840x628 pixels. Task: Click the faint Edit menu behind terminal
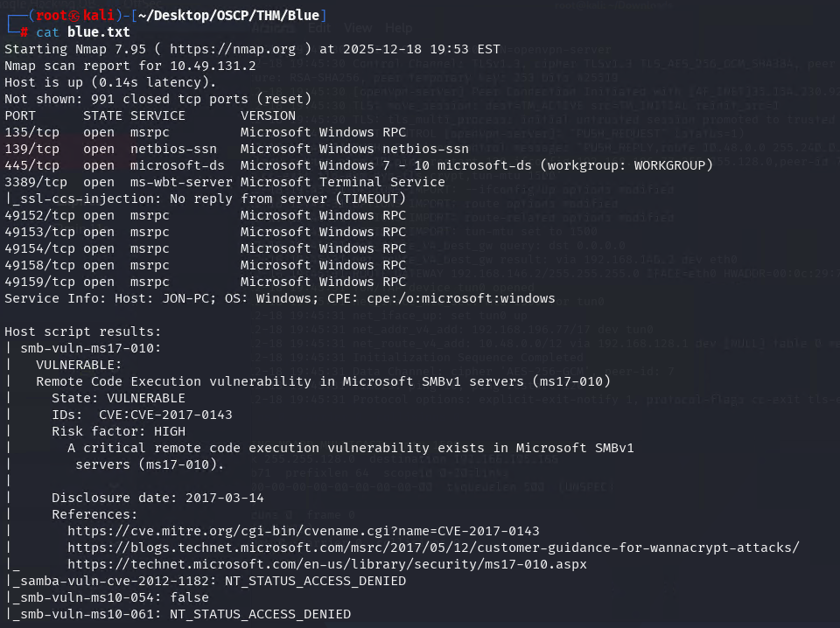tap(319, 28)
